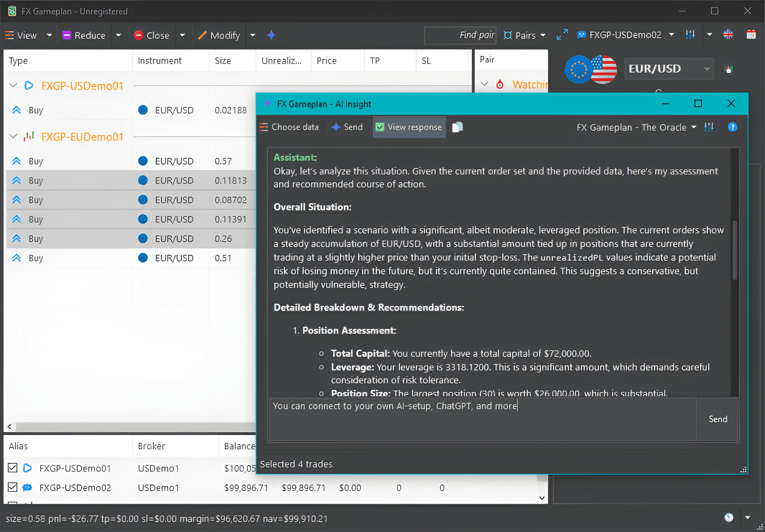Select the Buy trade with size 0.11813
The image size is (765, 532).
pyautogui.click(x=130, y=181)
